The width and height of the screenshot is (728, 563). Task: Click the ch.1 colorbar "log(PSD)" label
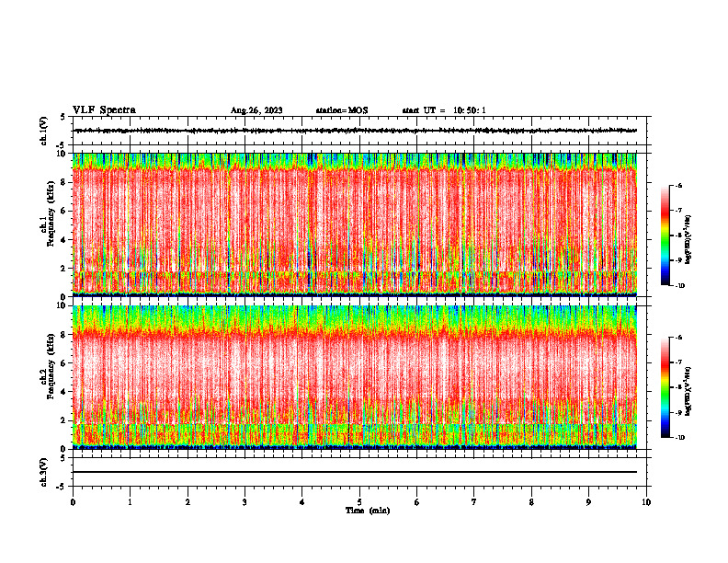pos(688,240)
